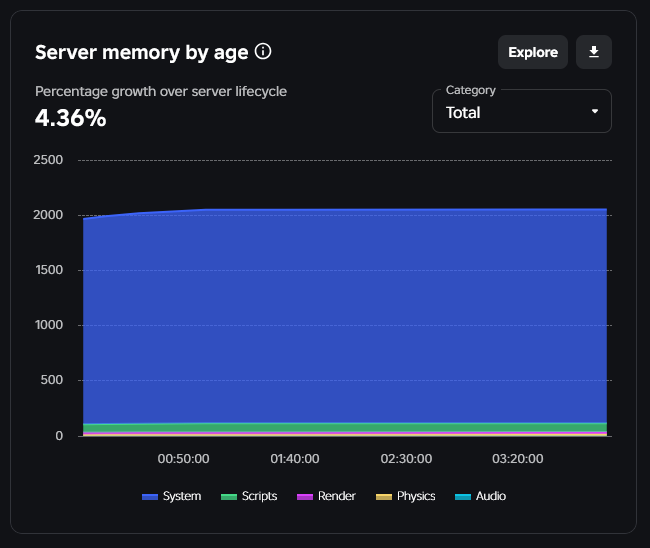This screenshot has height=548, width=650.
Task: Click the Percentage growth over server lifecycle label
Action: coord(161,91)
